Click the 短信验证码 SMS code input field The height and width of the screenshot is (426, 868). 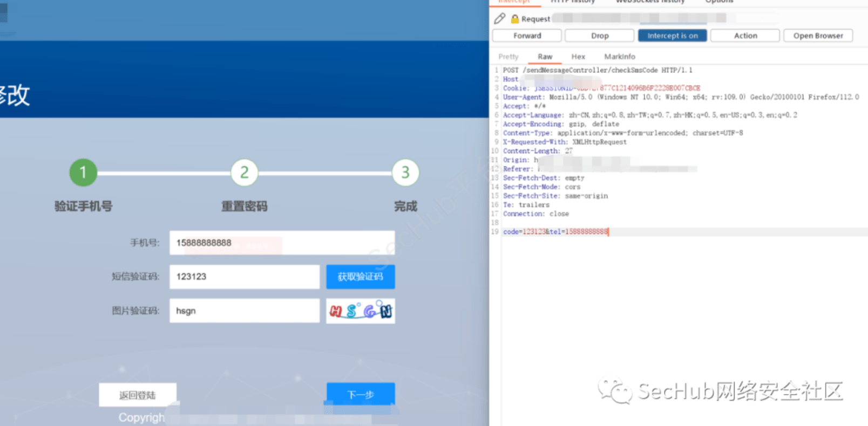point(245,277)
